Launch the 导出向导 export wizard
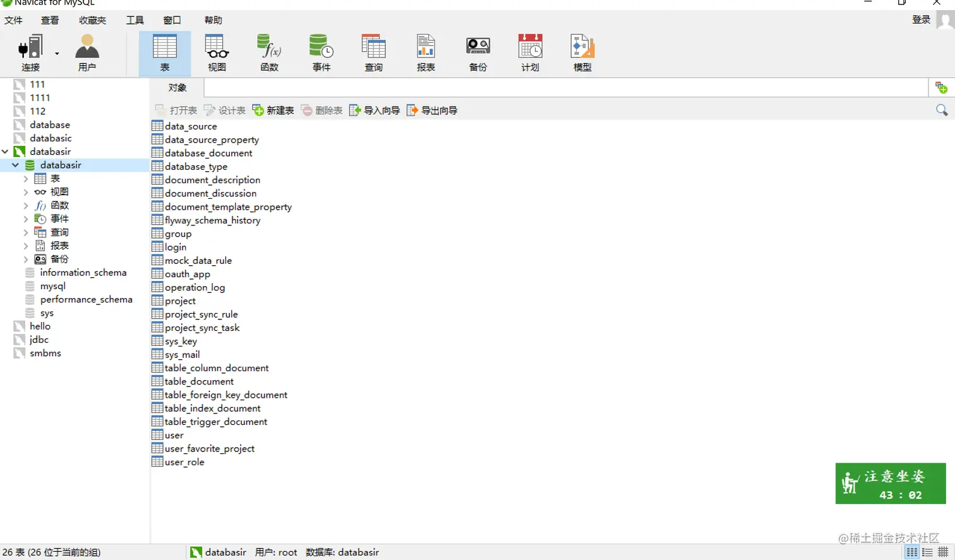The width and height of the screenshot is (955, 560). click(x=432, y=110)
